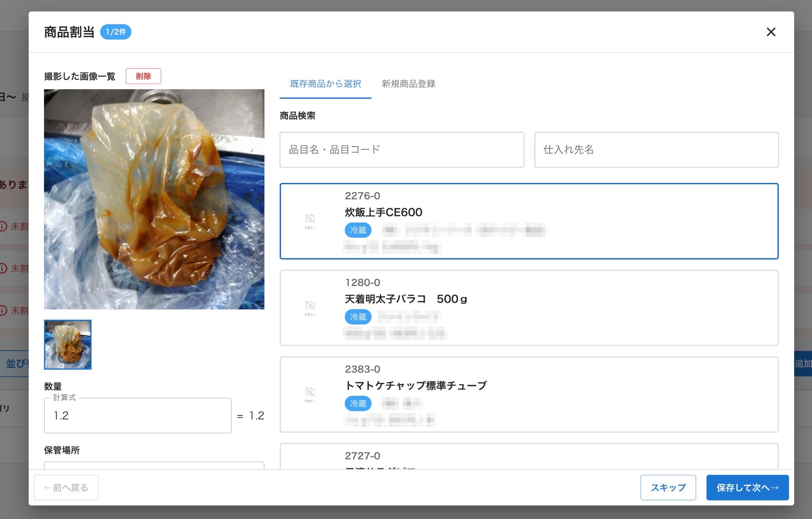Click the no-photo icon of トマトケチャップ標準チューブ
The height and width of the screenshot is (519, 812).
tap(310, 395)
